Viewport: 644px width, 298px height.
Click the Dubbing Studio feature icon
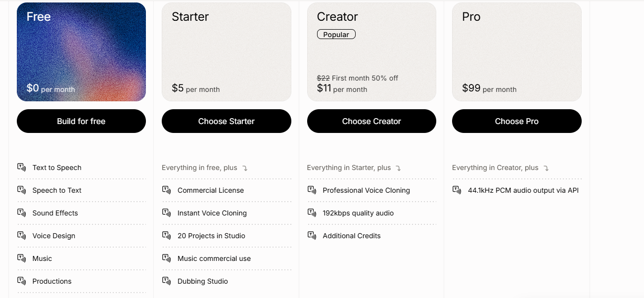click(167, 281)
